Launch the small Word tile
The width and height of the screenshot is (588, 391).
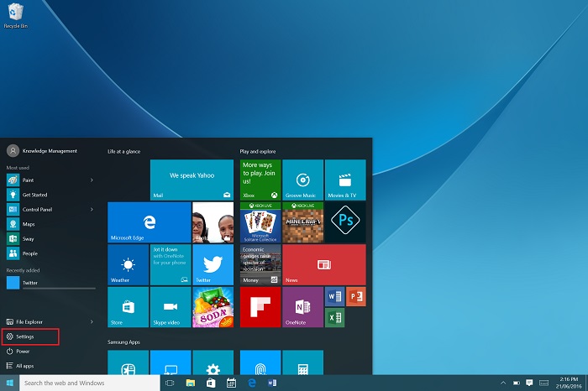click(x=334, y=297)
